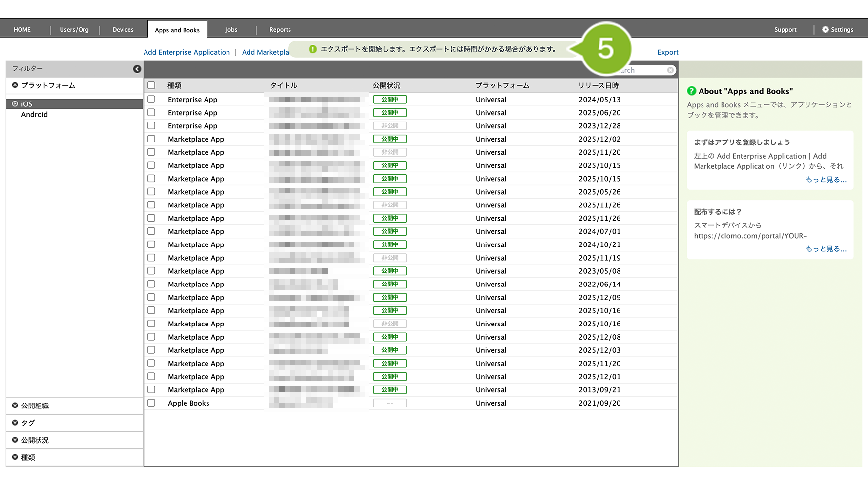Toggle the select-all header checkbox
The width and height of the screenshot is (868, 488).
click(151, 85)
